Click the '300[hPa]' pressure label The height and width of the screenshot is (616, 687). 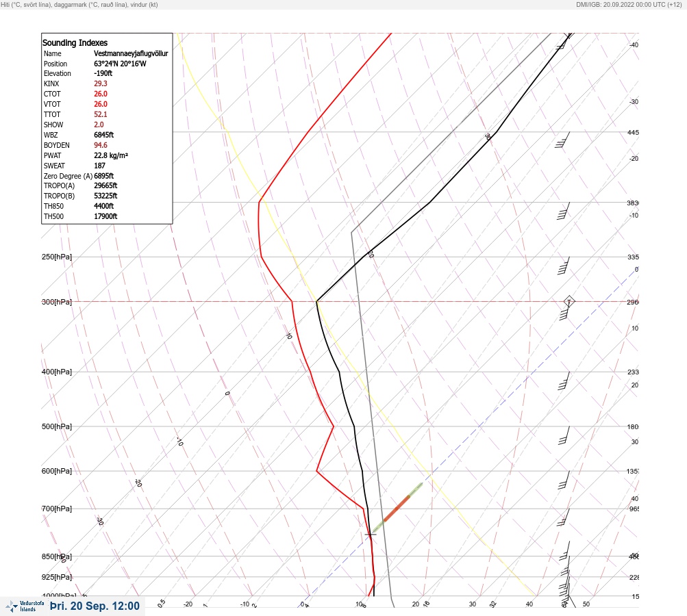(57, 302)
